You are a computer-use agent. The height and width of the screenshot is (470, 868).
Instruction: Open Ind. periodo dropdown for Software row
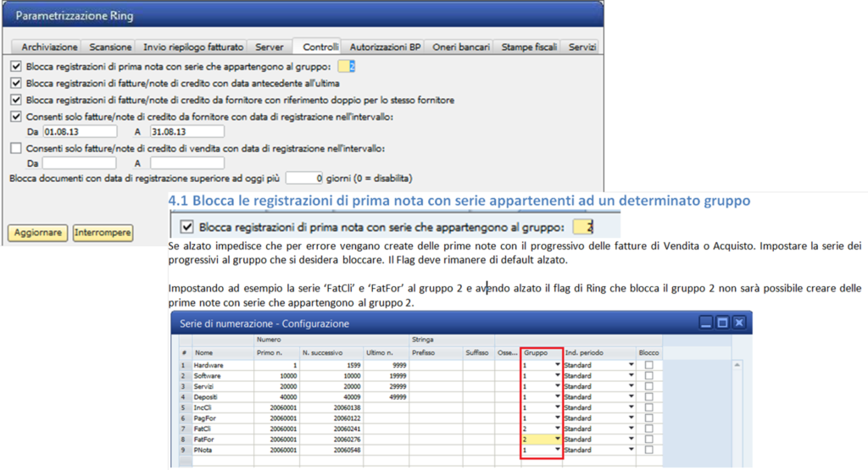tap(631, 375)
